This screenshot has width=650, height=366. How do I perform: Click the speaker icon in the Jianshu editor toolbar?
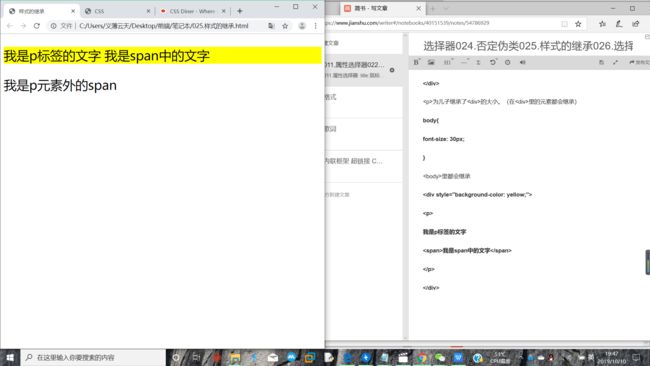coord(522,62)
